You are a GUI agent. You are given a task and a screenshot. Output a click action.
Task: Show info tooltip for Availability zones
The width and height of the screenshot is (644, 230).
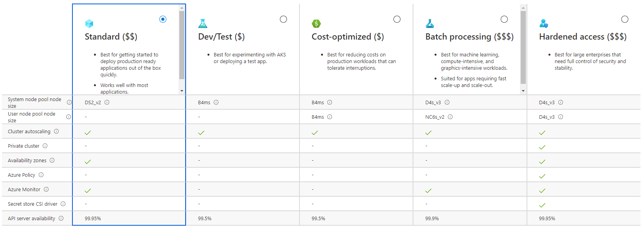point(52,160)
